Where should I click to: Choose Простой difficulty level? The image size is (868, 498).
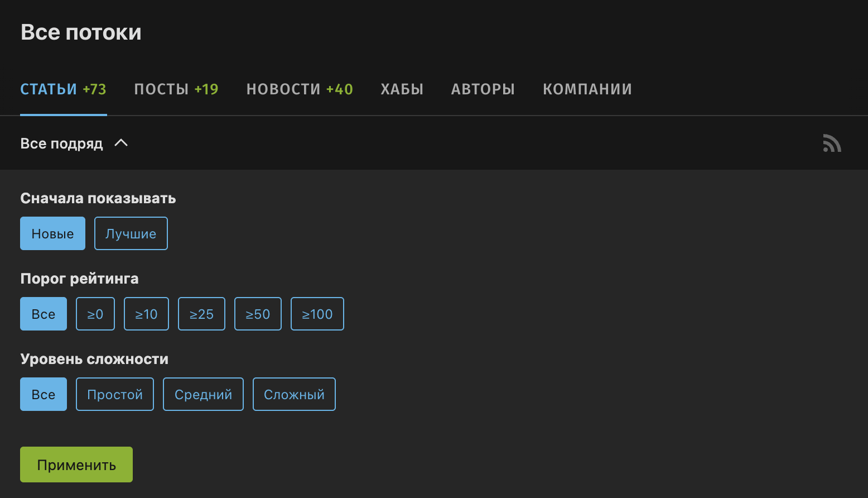point(115,394)
